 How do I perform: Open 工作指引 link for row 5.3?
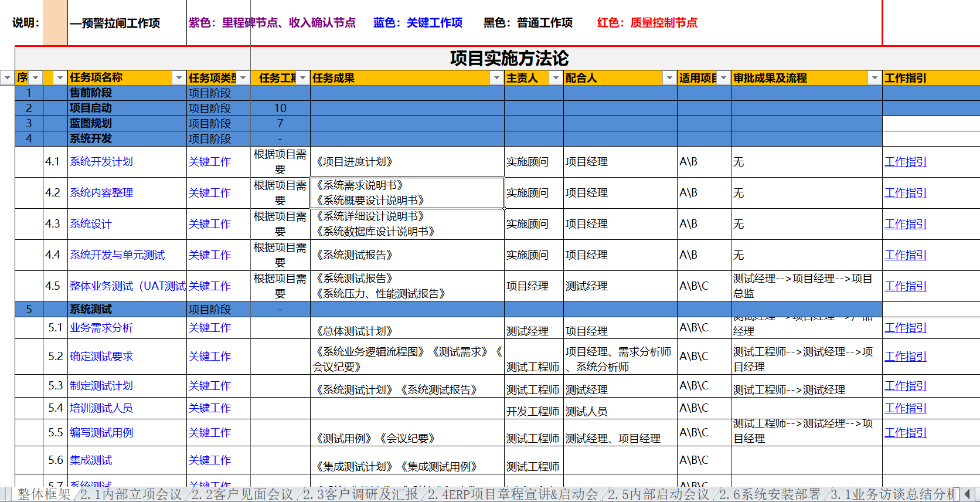click(x=906, y=386)
